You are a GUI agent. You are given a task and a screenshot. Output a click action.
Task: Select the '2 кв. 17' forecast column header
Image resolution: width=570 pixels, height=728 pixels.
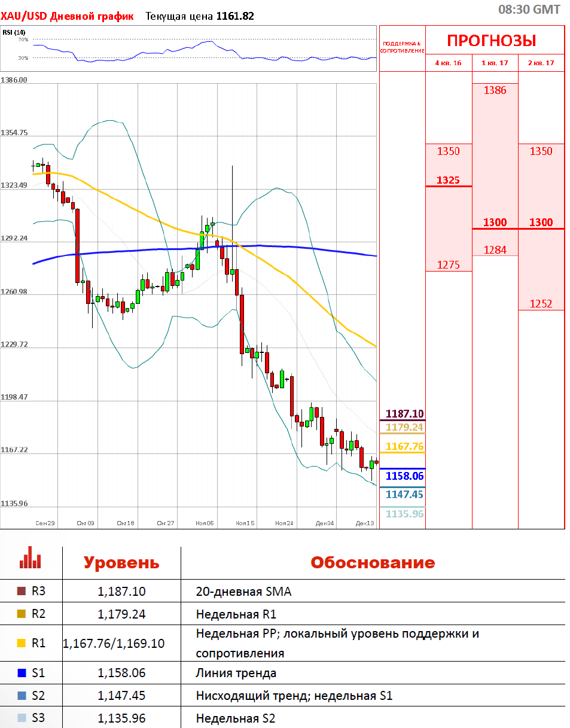[x=541, y=63]
